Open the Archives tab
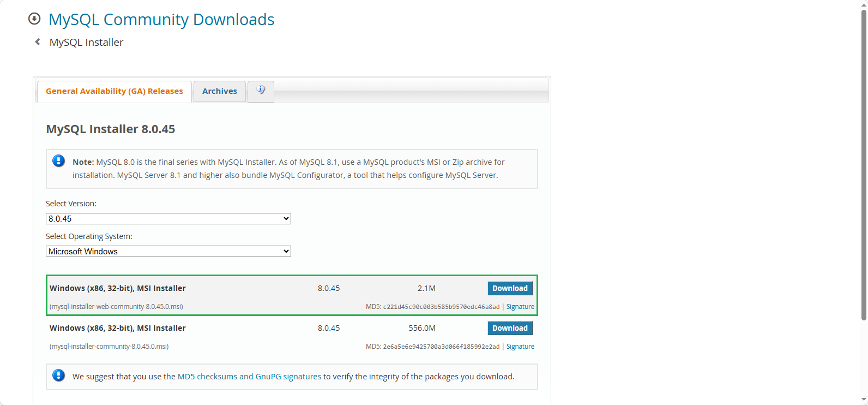868x405 pixels. click(220, 91)
